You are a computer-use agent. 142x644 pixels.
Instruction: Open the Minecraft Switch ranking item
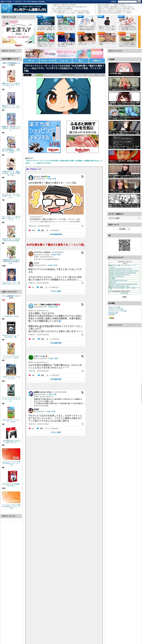click(11, 414)
